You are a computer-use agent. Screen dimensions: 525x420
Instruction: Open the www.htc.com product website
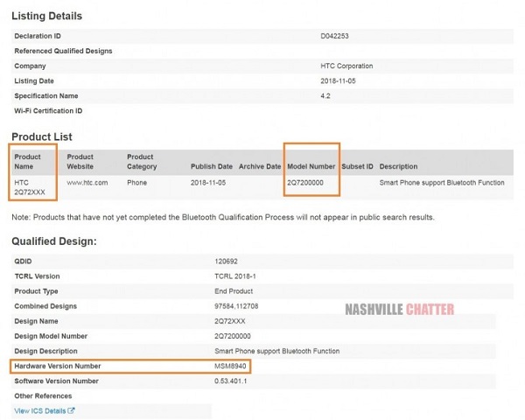pyautogui.click(x=87, y=182)
